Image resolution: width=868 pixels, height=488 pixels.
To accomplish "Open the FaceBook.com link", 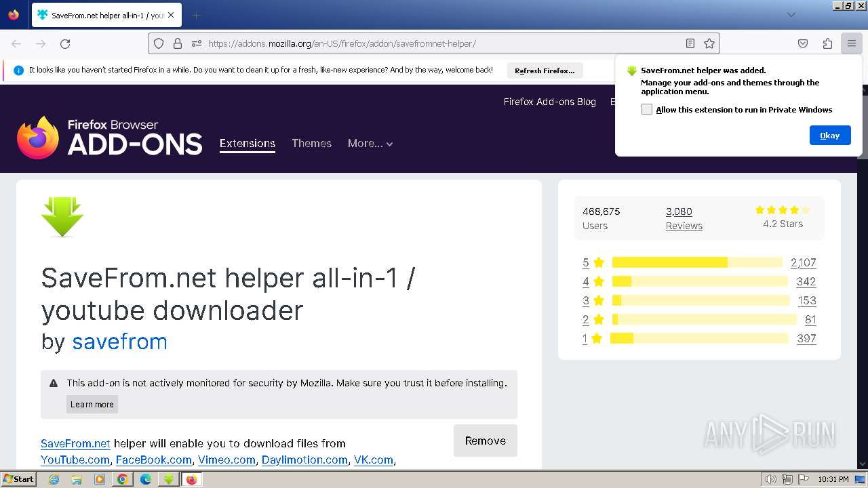I will pyautogui.click(x=154, y=460).
